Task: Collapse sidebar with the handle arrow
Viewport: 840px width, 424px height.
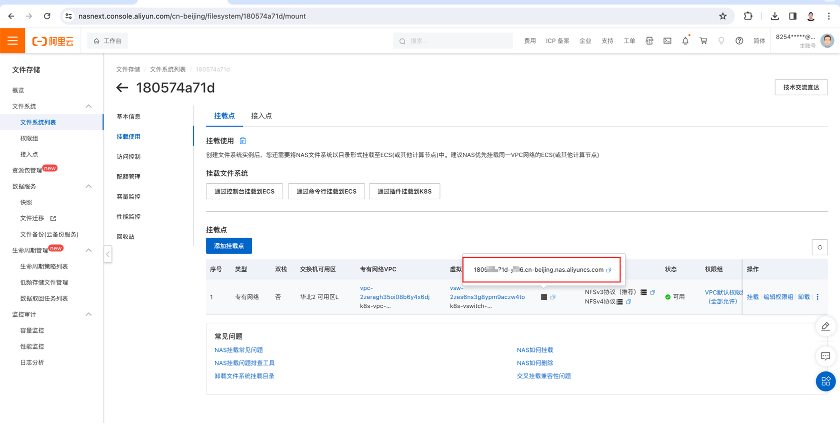Action: click(108, 254)
